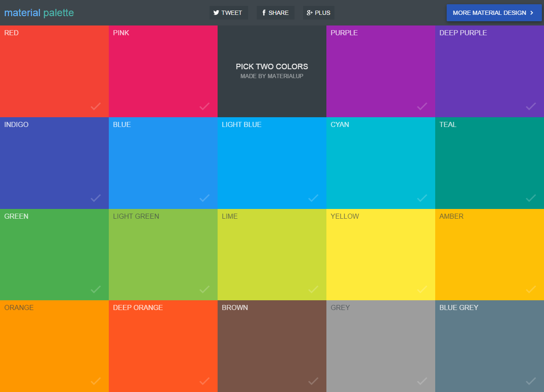Viewport: 544px width, 392px height.
Task: Click the Facebook icon on the Share button
Action: click(264, 13)
